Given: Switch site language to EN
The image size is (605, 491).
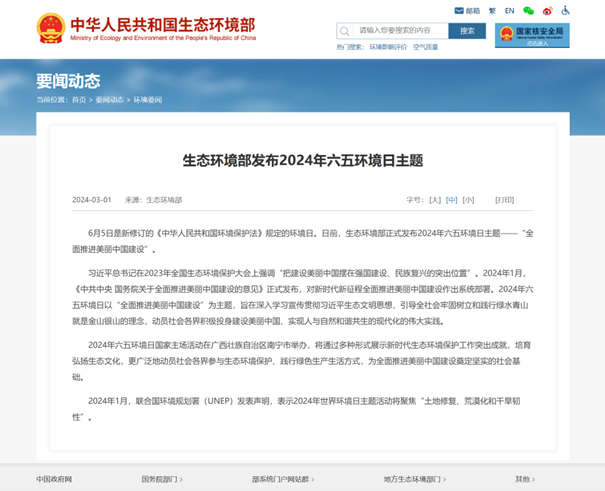Looking at the screenshot, I should 509,11.
